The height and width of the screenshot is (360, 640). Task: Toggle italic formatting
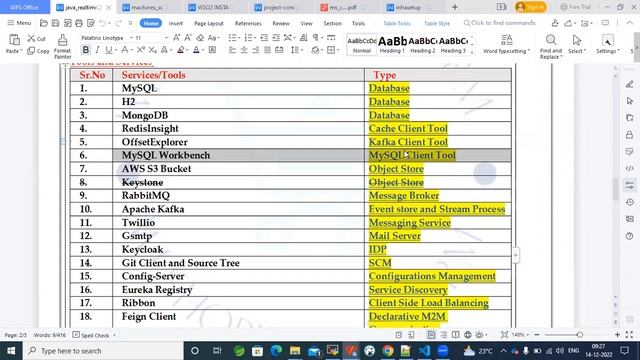(x=97, y=50)
